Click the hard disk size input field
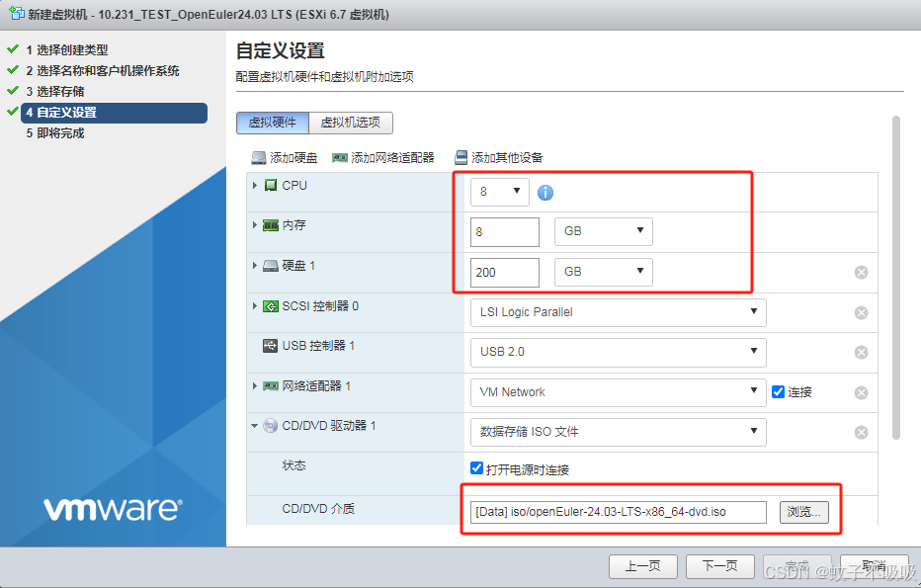The image size is (921, 588). tap(505, 273)
